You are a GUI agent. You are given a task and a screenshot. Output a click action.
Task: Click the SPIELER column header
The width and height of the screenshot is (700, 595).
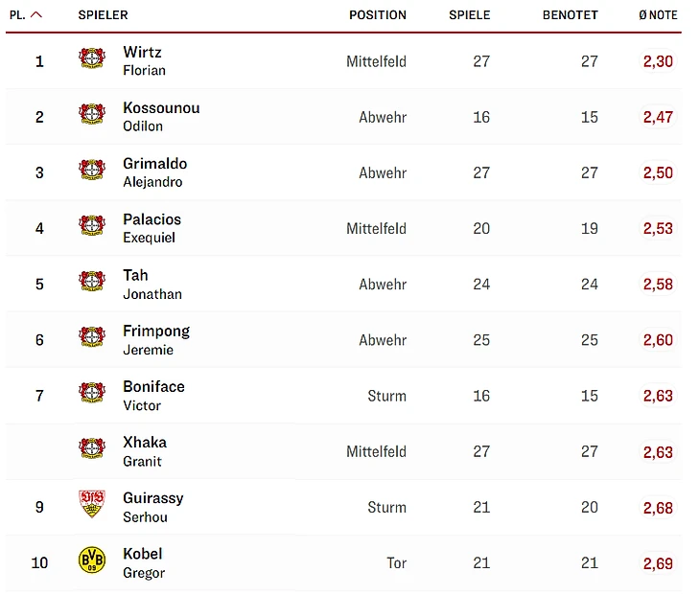103,15
